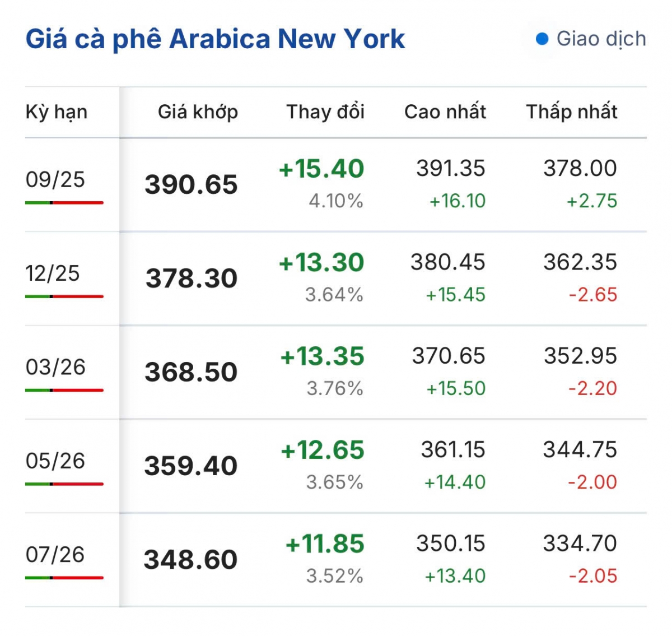Sort by the Kỳ hạn column header
Image resolution: width=672 pixels, height=636 pixels.
pyautogui.click(x=57, y=112)
